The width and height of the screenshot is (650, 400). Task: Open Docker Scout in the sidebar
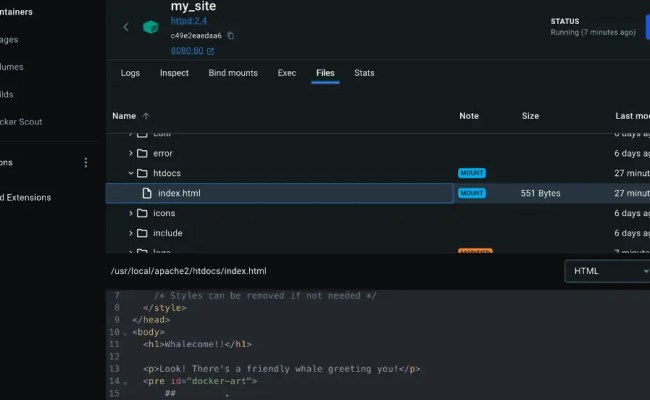(x=21, y=122)
